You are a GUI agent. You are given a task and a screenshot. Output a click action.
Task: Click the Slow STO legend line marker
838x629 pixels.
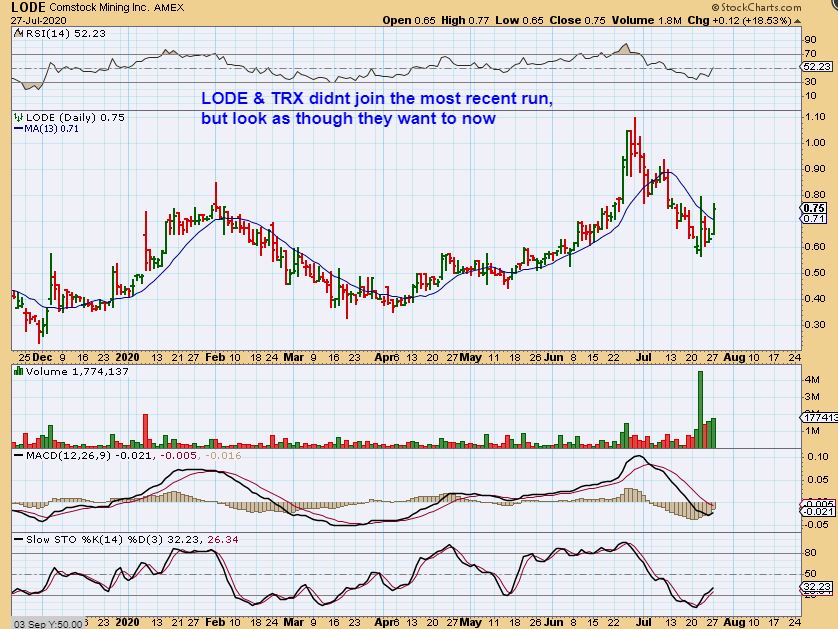pyautogui.click(x=19, y=540)
